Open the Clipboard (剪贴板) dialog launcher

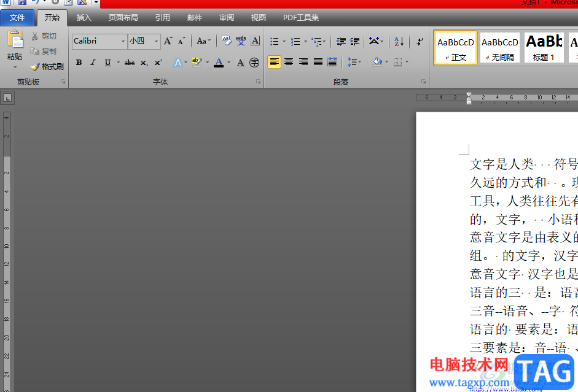[x=63, y=82]
